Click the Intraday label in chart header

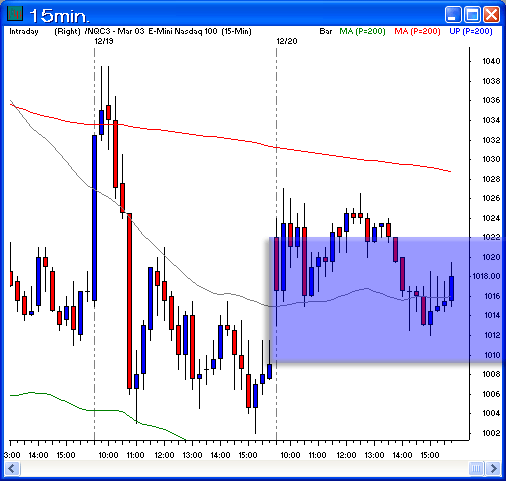tap(24, 31)
